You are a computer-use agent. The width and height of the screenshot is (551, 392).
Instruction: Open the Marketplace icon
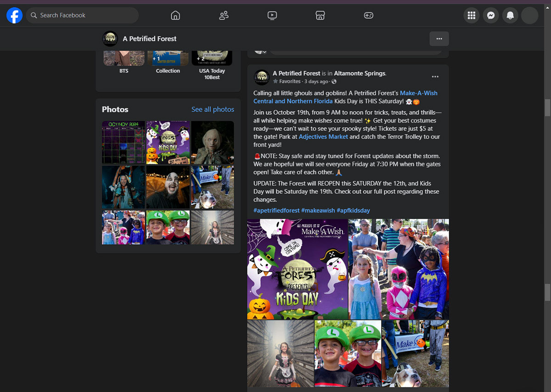320,15
